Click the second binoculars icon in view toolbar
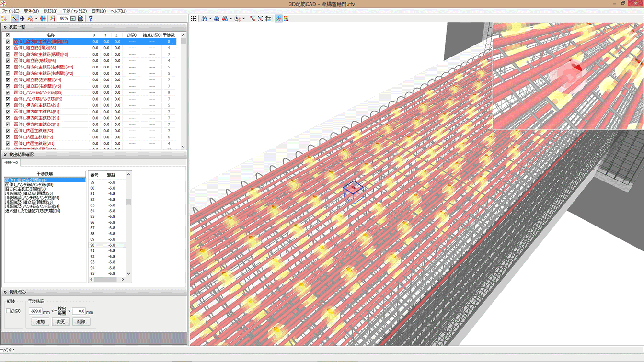This screenshot has height=362, width=644. tap(217, 18)
